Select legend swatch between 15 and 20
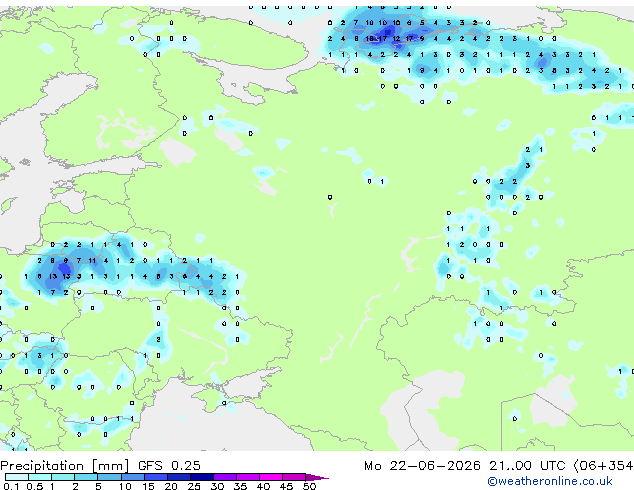This screenshot has height=490, width=634. click(x=155, y=477)
